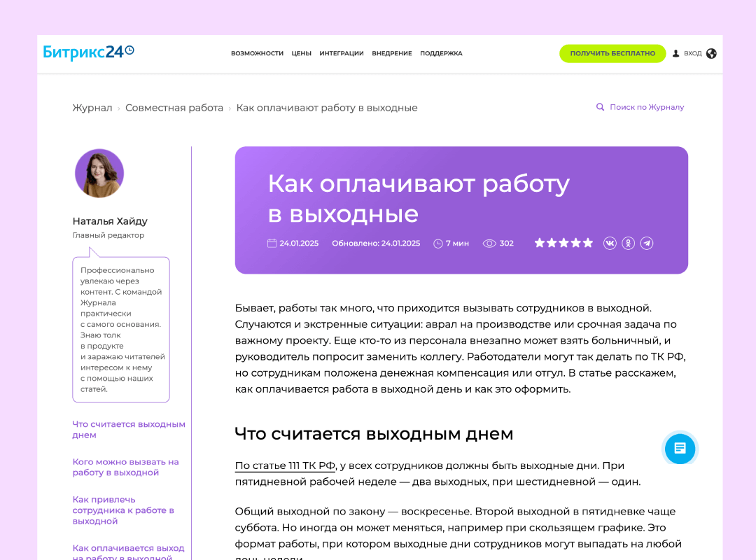756x560 pixels.
Task: Click Что считается выходным днем heading
Action: (x=374, y=433)
